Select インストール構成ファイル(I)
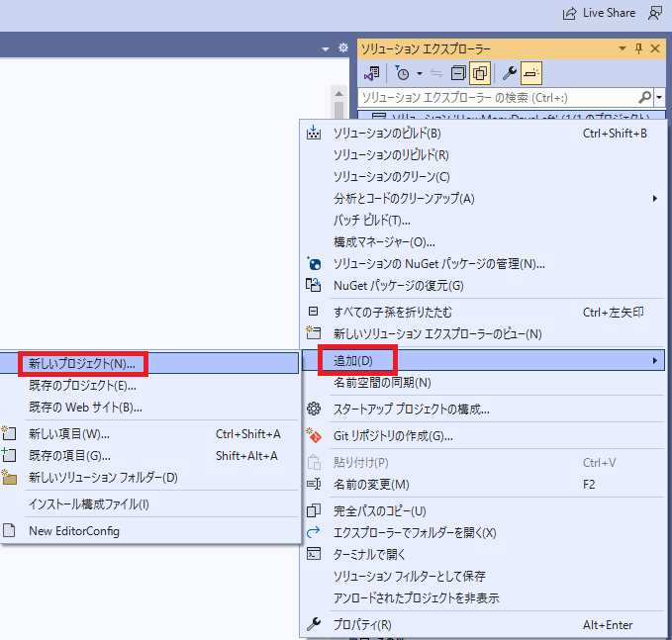Screen dimensions: 672x640 point(149,504)
